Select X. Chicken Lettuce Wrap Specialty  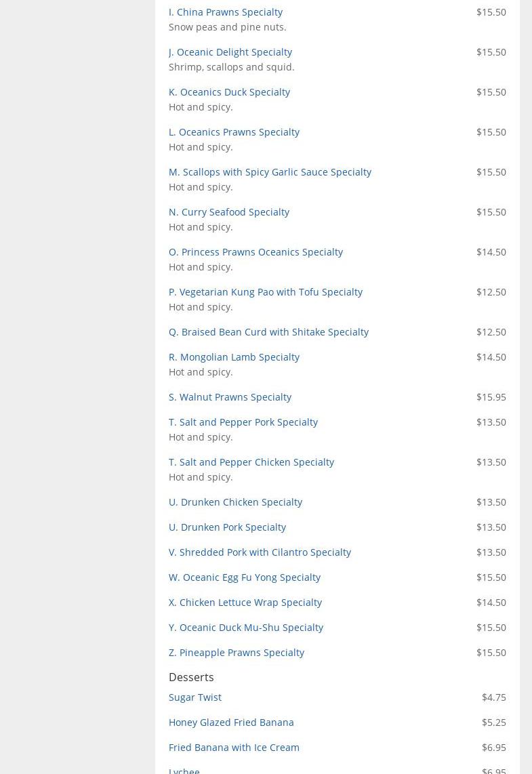245,602
